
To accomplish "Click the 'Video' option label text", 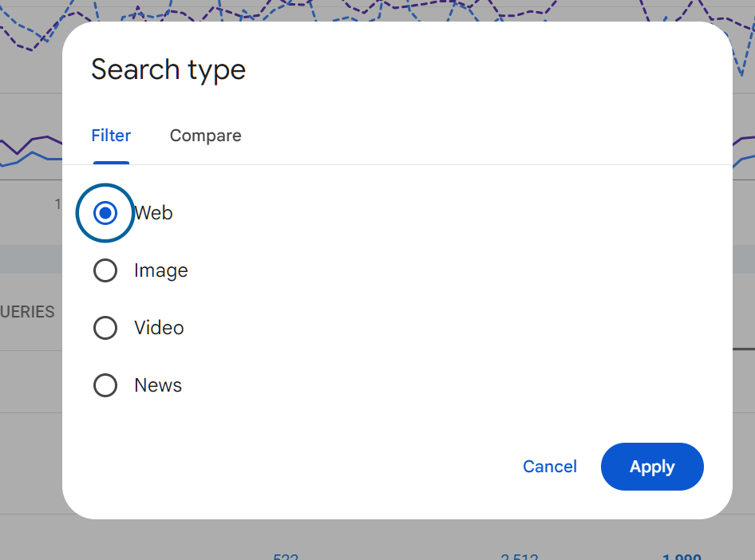I will [x=159, y=328].
